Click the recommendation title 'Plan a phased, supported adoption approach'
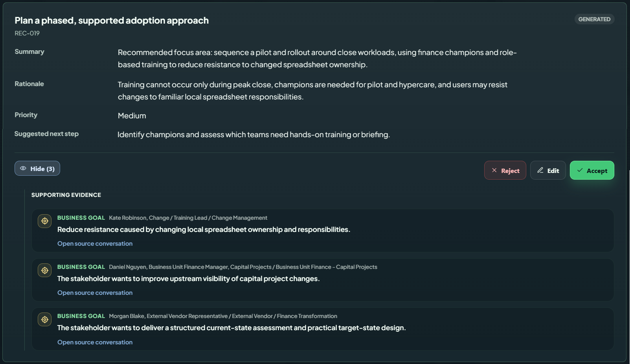This screenshot has height=364, width=630. click(x=112, y=20)
